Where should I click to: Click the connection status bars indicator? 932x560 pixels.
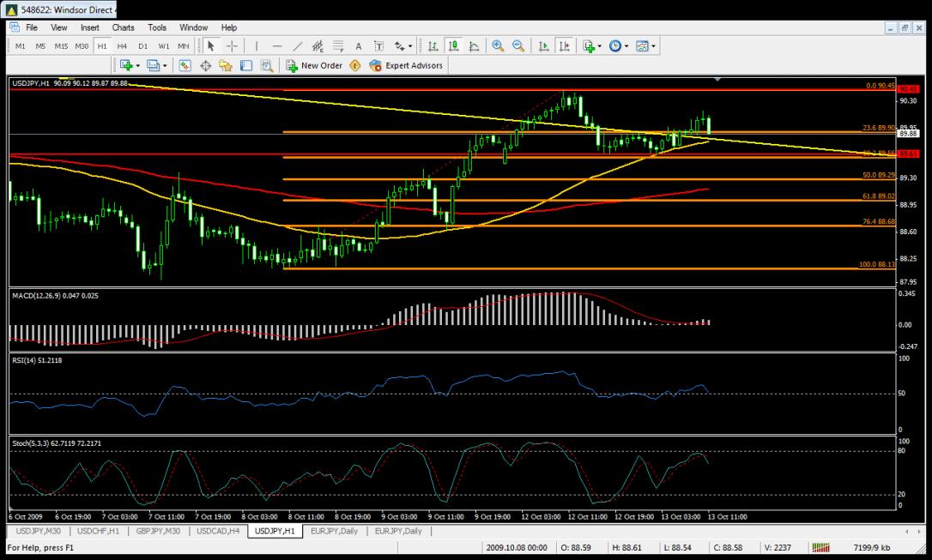821,547
